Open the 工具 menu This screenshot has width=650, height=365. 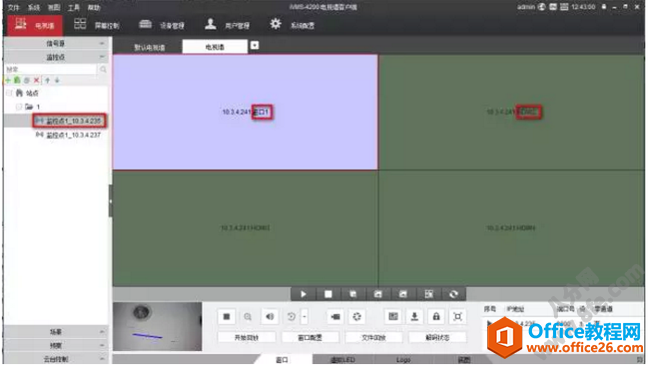tap(74, 7)
